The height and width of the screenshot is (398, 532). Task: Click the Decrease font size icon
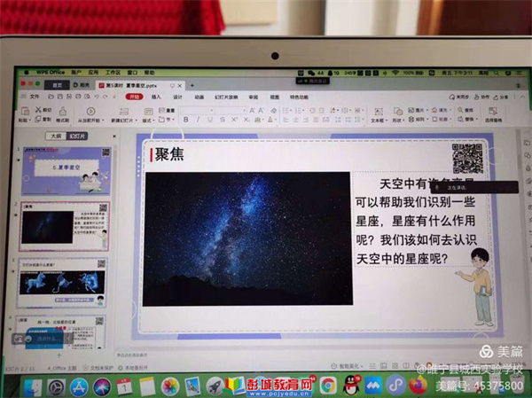262,110
